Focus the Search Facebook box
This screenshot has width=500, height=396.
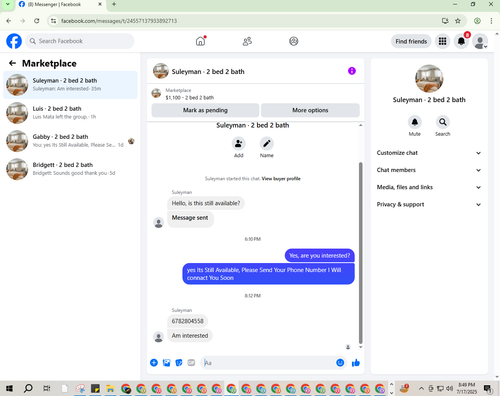coord(80,41)
